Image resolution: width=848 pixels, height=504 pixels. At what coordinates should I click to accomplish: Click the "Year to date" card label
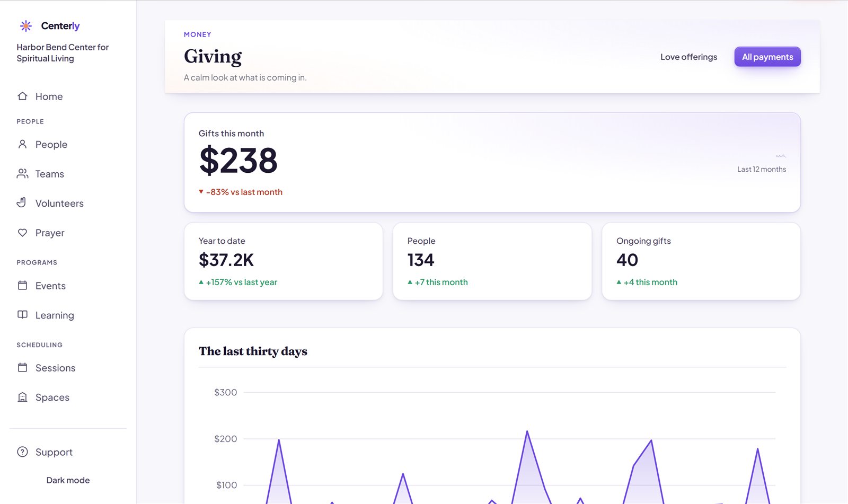[222, 241]
